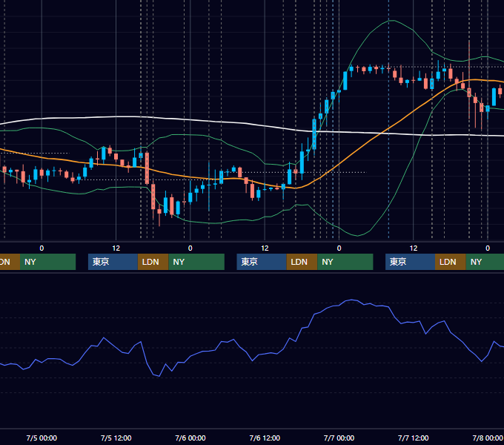Select the 東京 session block on 7/6
504x445 pixels.
coord(262,262)
